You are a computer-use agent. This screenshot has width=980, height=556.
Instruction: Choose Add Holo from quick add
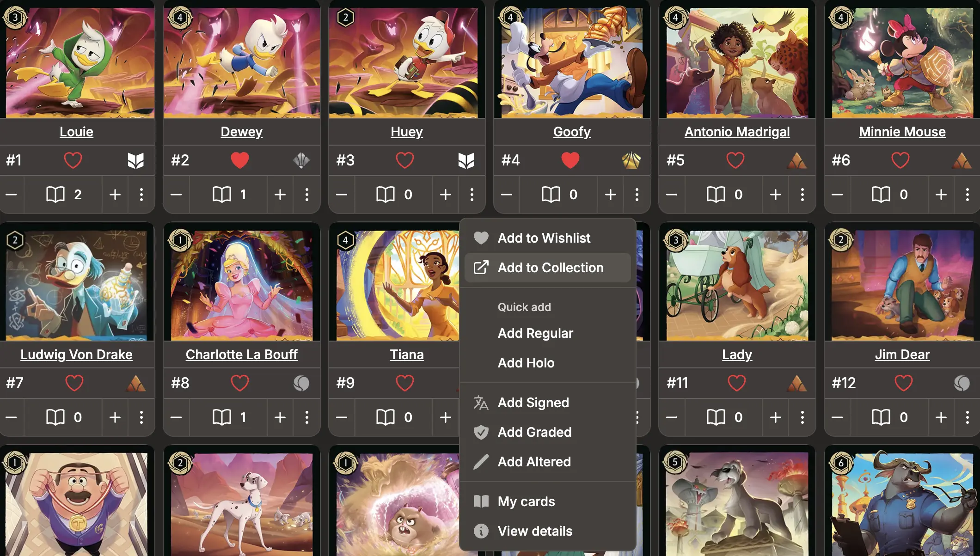[x=526, y=363]
